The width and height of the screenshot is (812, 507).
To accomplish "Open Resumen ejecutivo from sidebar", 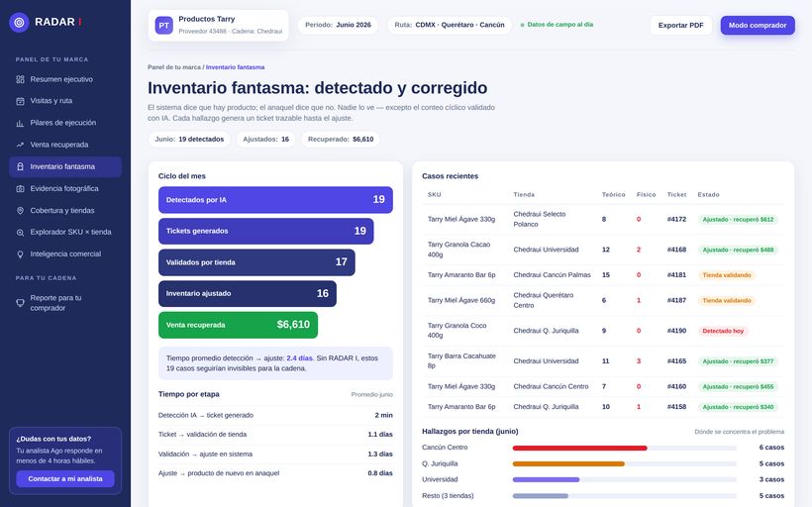I will 65,79.
